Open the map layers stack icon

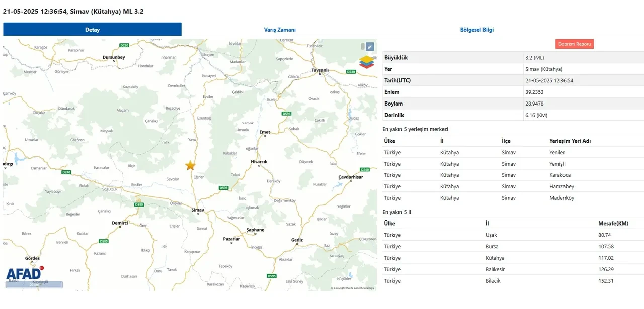pyautogui.click(x=367, y=62)
